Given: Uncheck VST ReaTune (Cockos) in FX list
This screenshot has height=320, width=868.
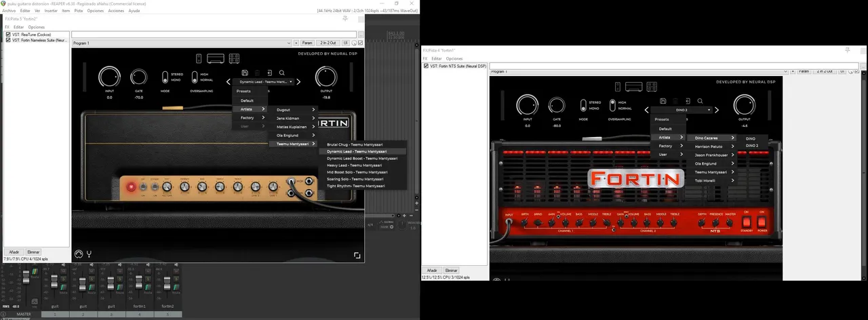Looking at the screenshot, I should click(8, 34).
